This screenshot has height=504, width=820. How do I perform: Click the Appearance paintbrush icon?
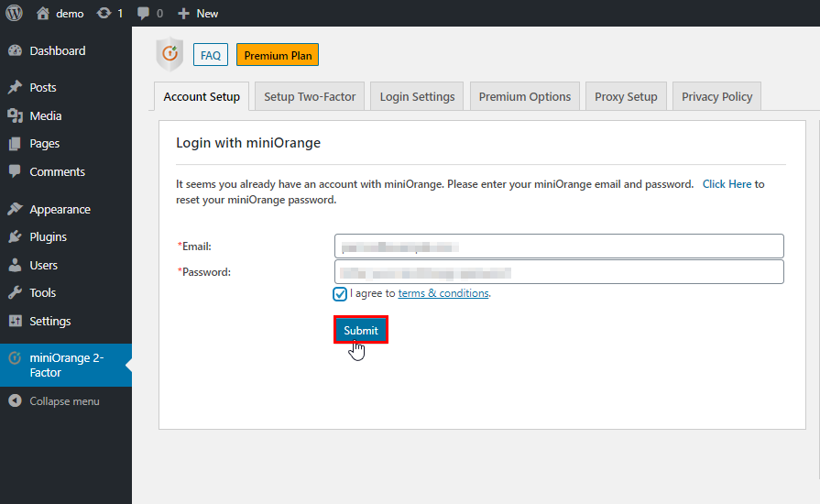click(x=16, y=209)
